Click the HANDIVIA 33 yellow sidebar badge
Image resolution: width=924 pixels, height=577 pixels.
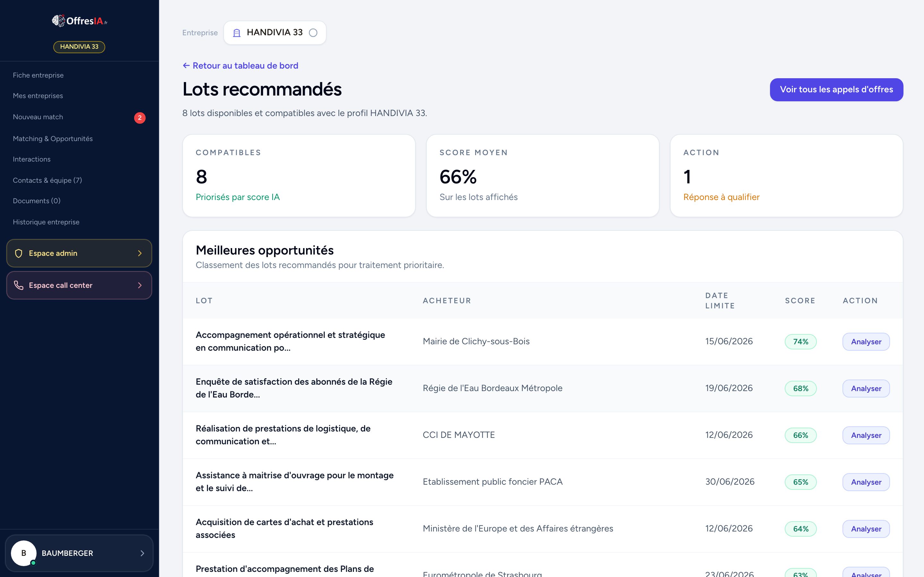click(x=79, y=46)
